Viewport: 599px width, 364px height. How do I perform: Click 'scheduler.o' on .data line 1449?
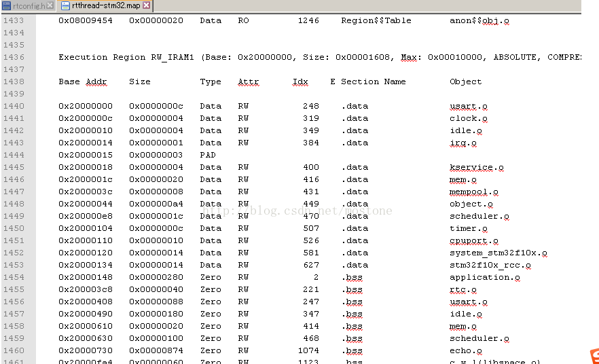coord(479,216)
